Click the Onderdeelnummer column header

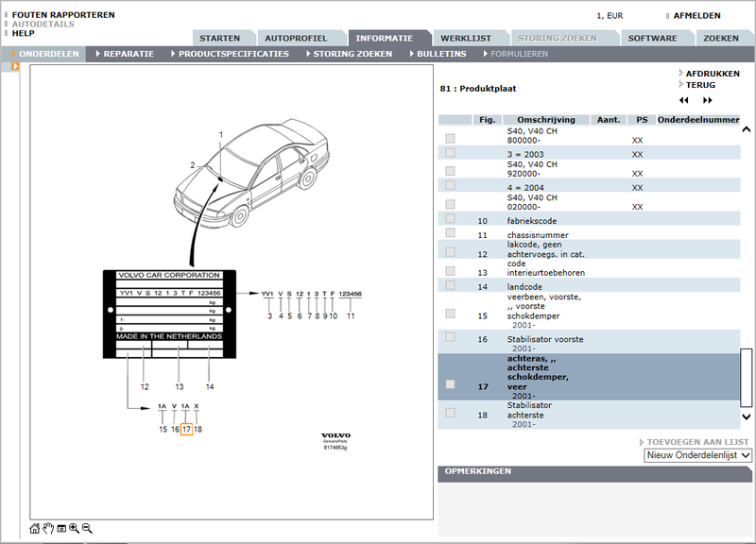(x=698, y=120)
